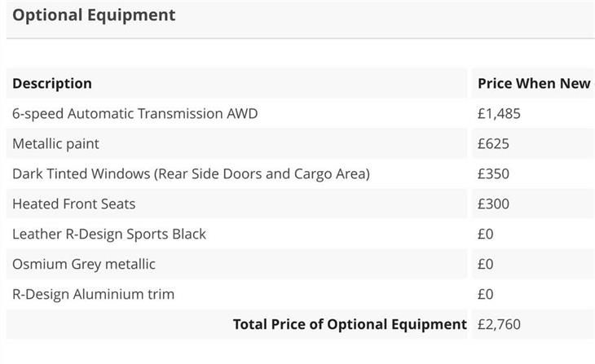Screen dimensions: 595x364
Task: Click the Price When New column header
Action: tap(533, 83)
